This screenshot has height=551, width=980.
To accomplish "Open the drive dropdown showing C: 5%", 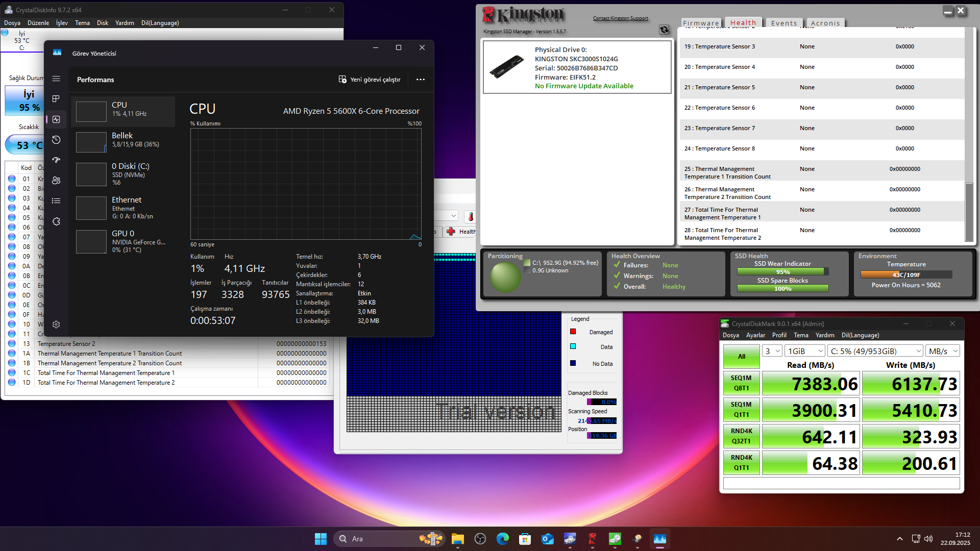I will pyautogui.click(x=875, y=351).
